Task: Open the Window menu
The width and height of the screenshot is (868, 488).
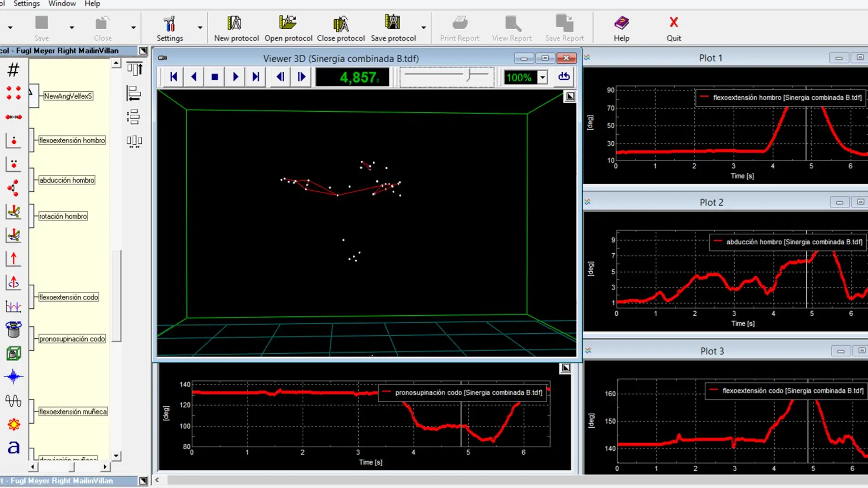Action: coord(62,4)
